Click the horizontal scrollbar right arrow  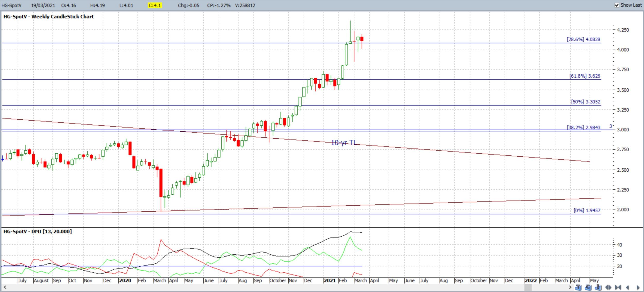(570, 287)
